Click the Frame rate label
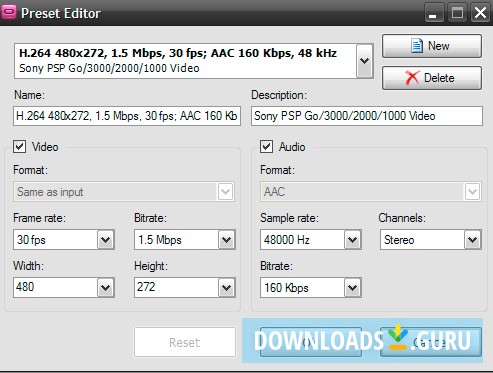This screenshot has height=373, width=493. click(39, 218)
